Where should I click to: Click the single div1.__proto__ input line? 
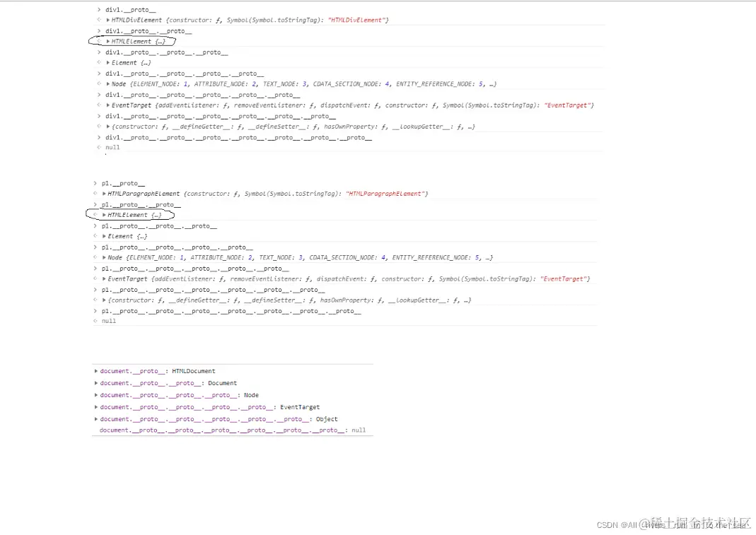(x=131, y=10)
